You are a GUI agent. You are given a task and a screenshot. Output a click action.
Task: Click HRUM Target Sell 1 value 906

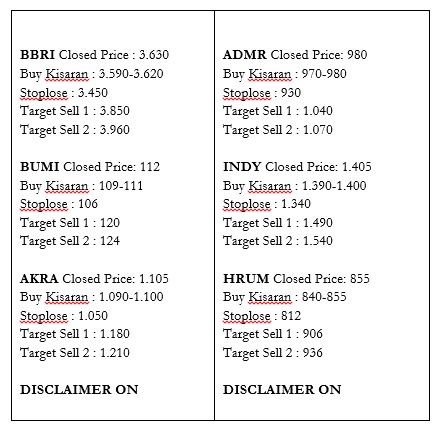313,334
